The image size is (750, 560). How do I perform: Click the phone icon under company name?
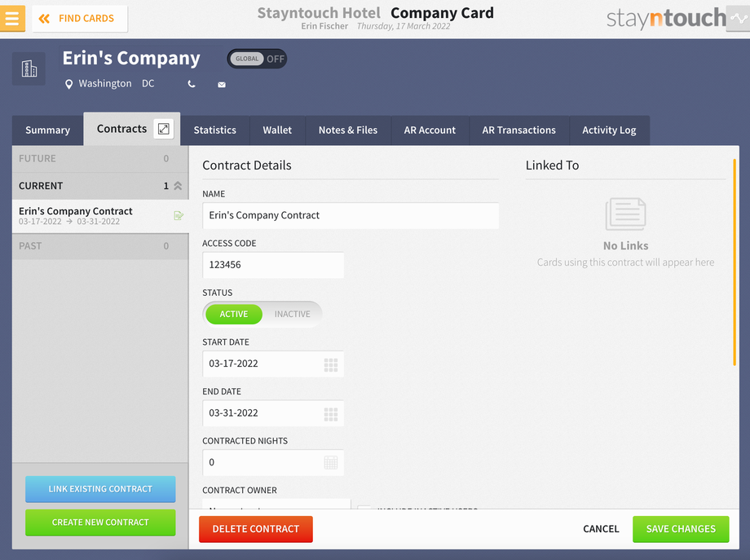point(192,84)
